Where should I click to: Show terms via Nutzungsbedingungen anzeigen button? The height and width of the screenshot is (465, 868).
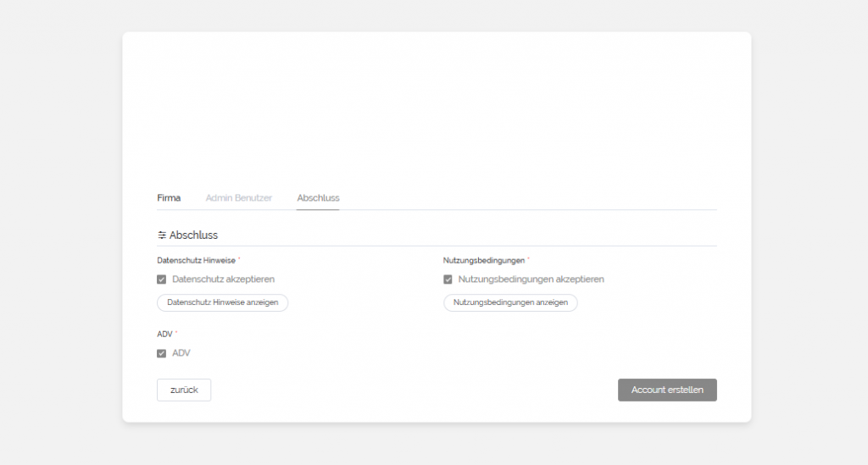[510, 302]
